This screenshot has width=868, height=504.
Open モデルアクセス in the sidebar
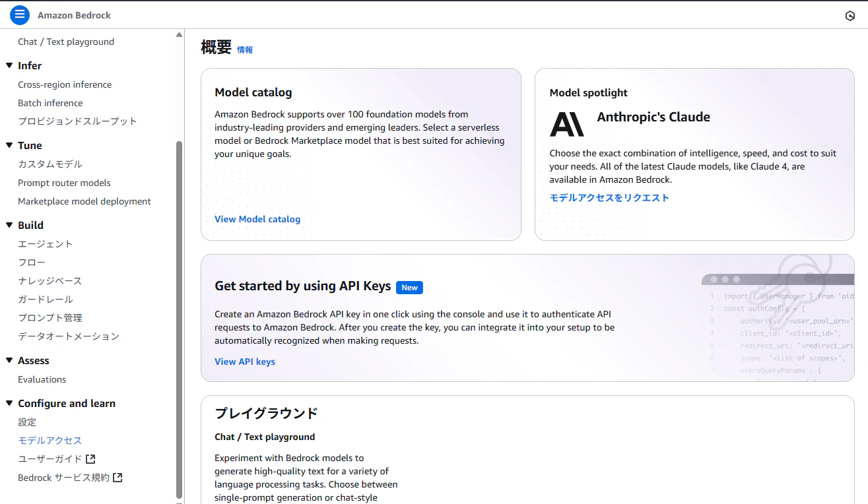(x=50, y=440)
